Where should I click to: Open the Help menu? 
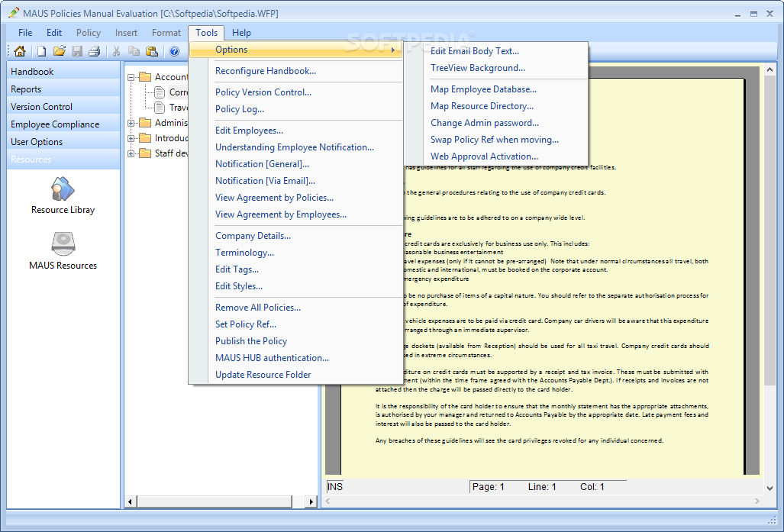tap(241, 33)
